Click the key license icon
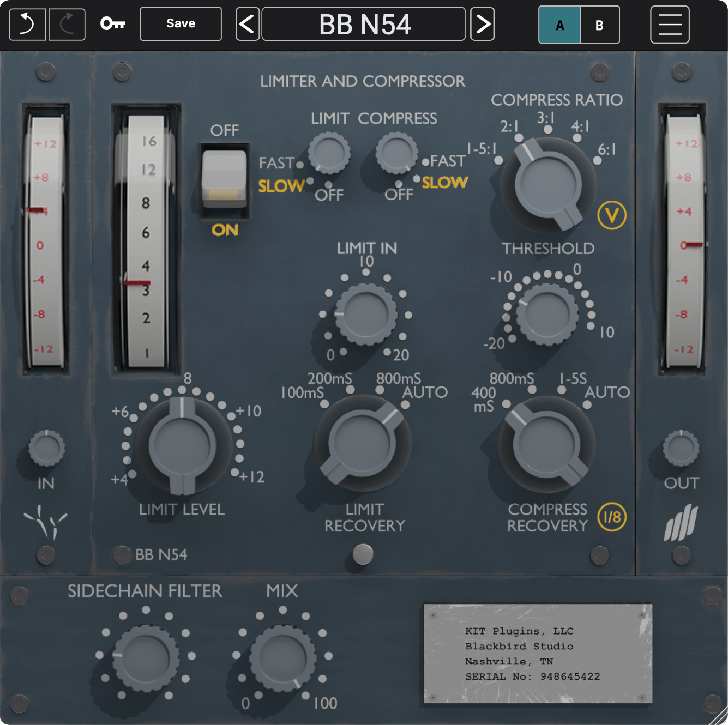The height and width of the screenshot is (725, 728). coord(113,24)
